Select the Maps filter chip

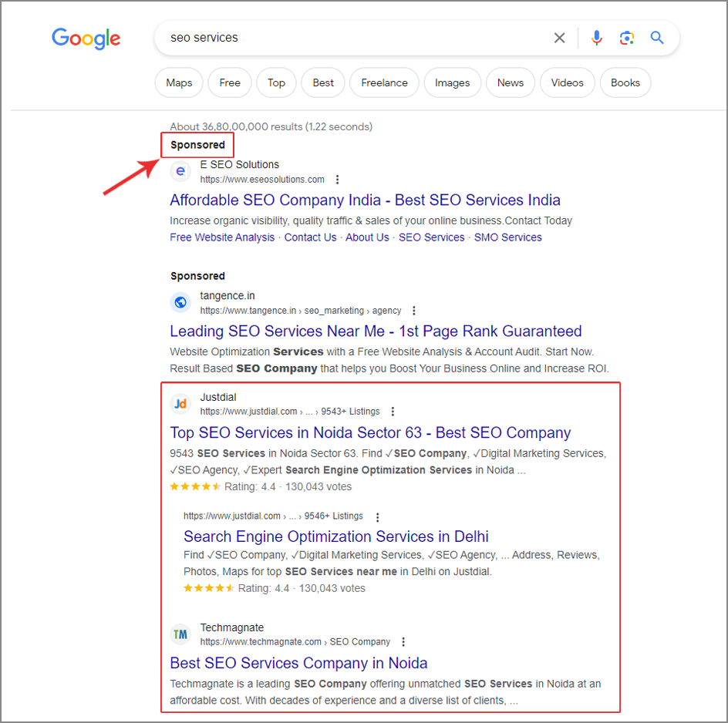179,82
